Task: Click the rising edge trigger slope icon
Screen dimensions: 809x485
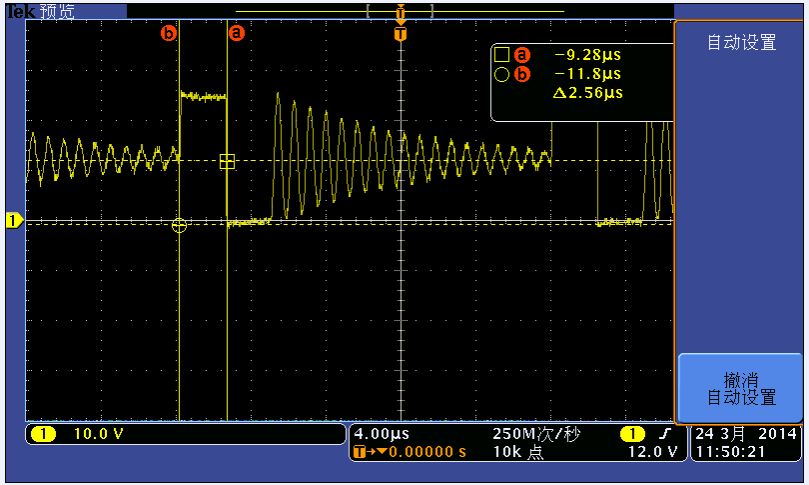Action: [667, 433]
